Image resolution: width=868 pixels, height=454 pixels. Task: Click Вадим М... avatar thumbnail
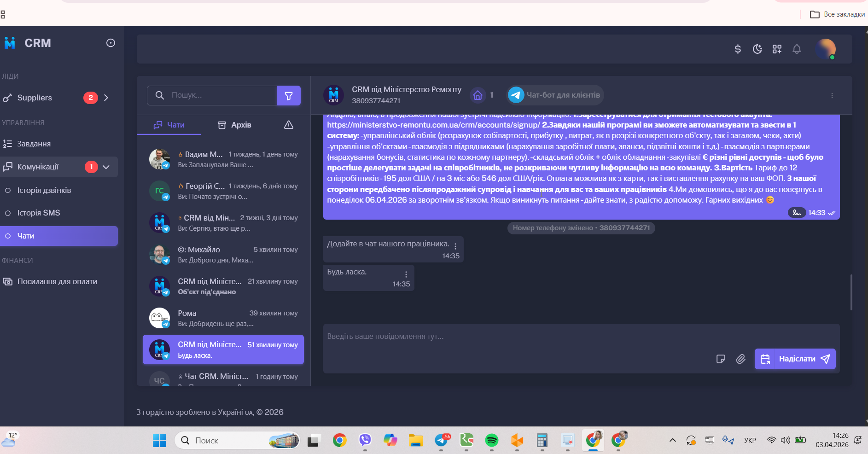point(159,159)
